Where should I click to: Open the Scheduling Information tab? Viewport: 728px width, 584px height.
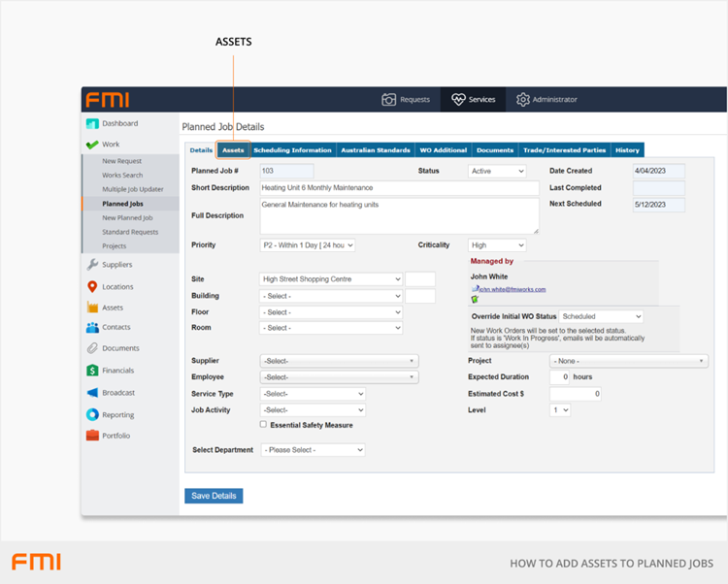292,150
